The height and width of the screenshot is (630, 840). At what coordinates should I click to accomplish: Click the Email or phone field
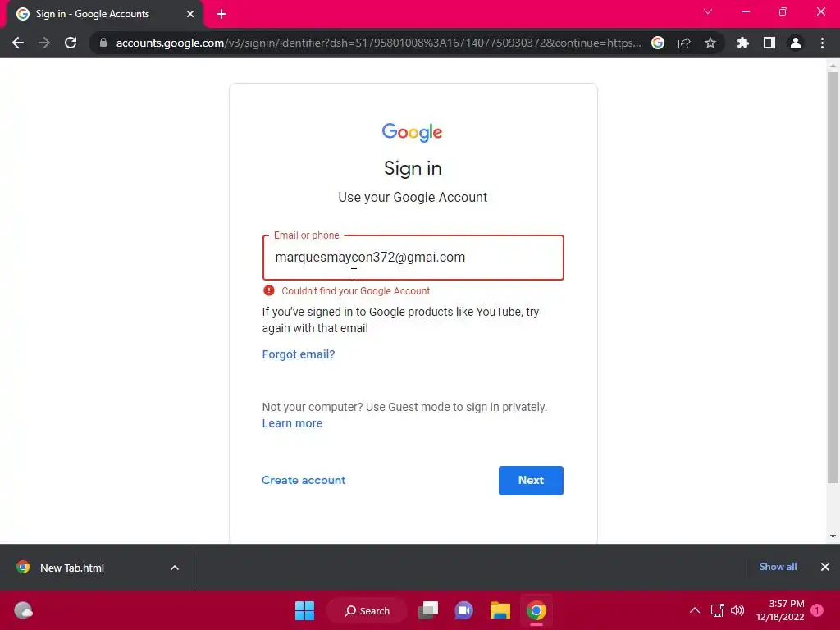click(413, 257)
